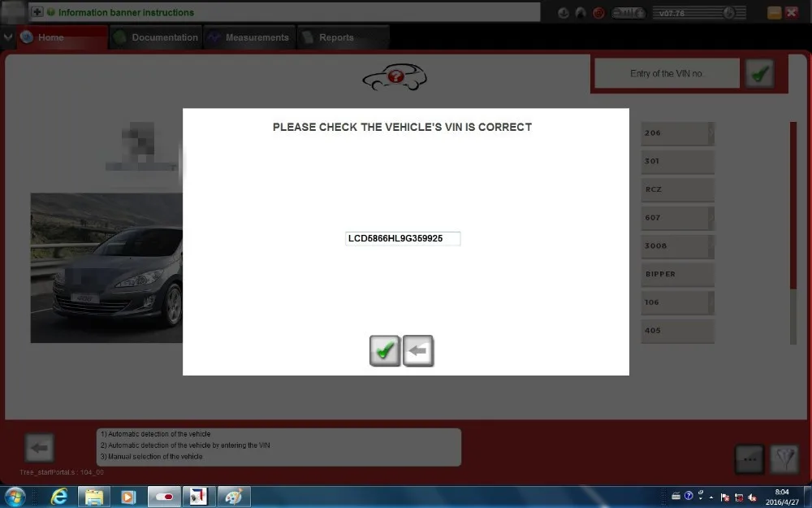
Task: Close the diagnostic application with red X
Action: (791, 12)
